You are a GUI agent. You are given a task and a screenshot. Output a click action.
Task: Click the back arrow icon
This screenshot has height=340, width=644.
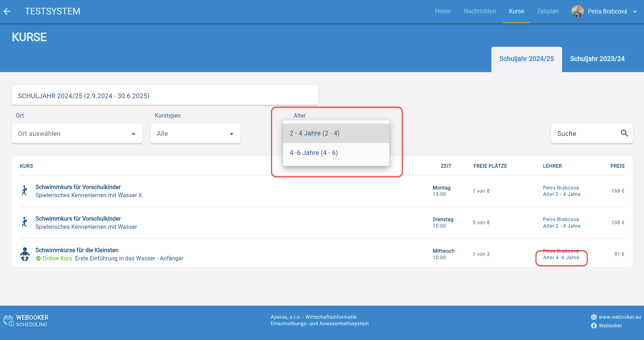coord(7,11)
